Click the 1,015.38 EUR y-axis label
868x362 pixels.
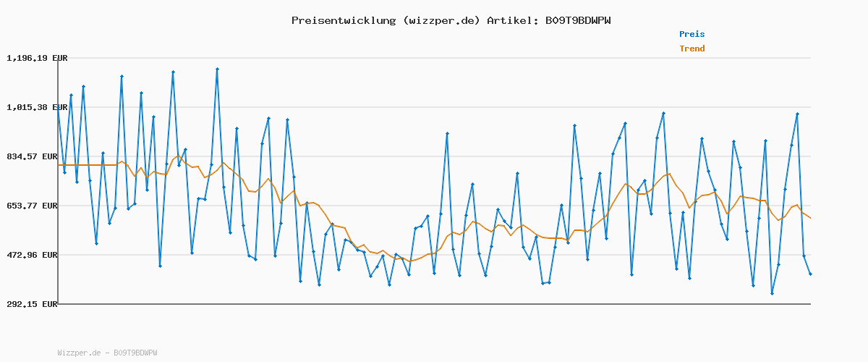pos(37,107)
